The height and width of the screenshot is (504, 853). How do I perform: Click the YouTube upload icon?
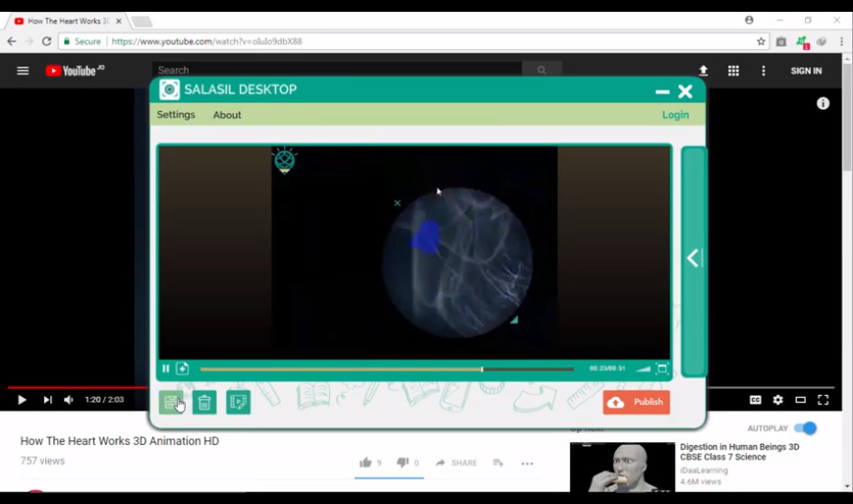coord(704,71)
